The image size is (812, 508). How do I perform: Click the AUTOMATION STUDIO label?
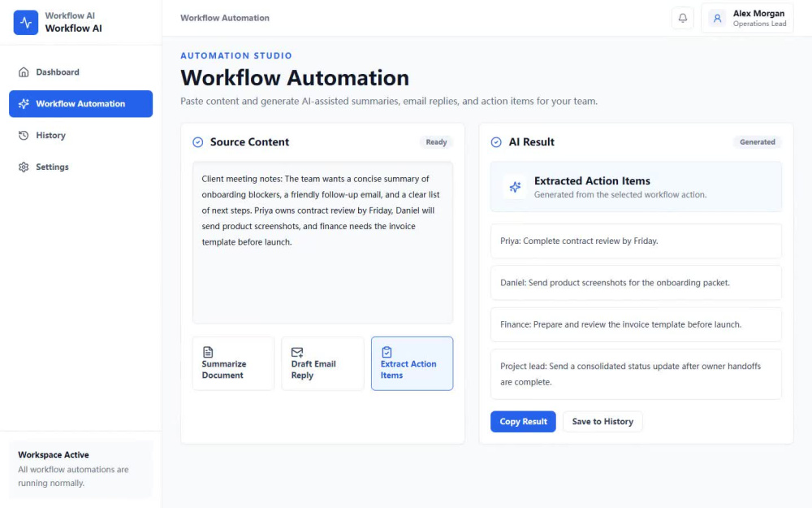(x=236, y=55)
